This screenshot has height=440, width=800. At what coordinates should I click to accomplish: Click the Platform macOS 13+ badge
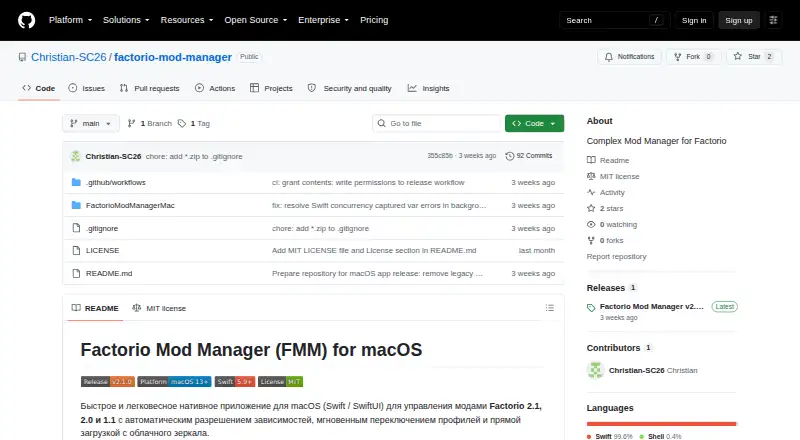pyautogui.click(x=174, y=381)
